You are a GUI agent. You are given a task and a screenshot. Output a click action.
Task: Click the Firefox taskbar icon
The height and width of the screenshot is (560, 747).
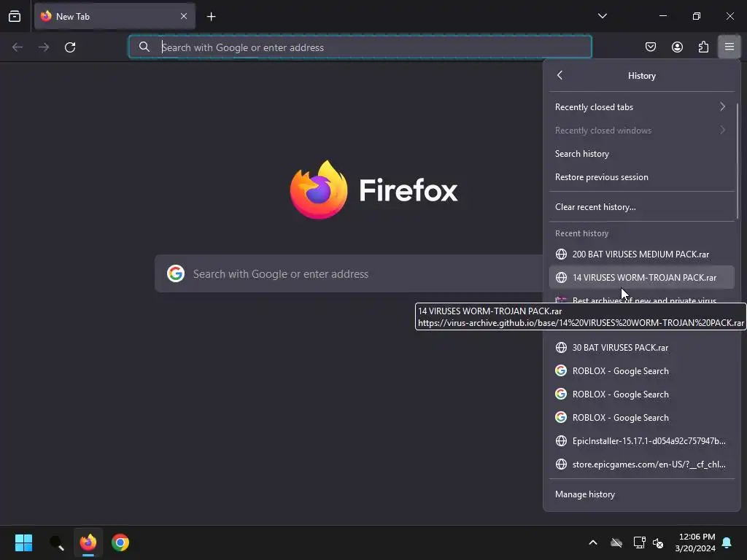pos(88,542)
